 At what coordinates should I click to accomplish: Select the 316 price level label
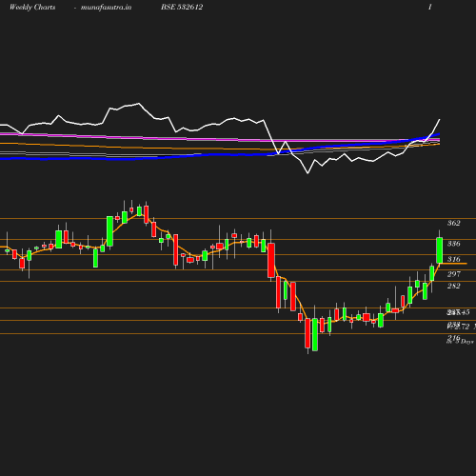(454, 259)
